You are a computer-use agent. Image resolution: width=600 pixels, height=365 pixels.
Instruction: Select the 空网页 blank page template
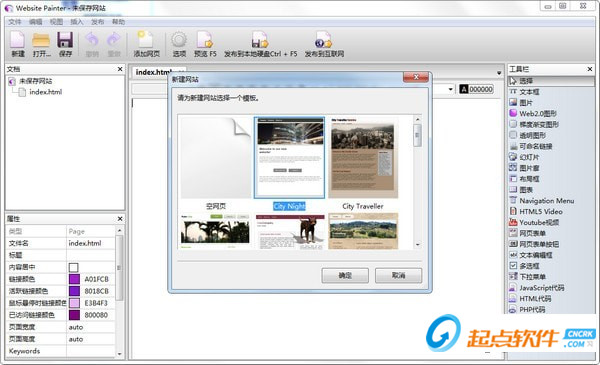[x=216, y=158]
